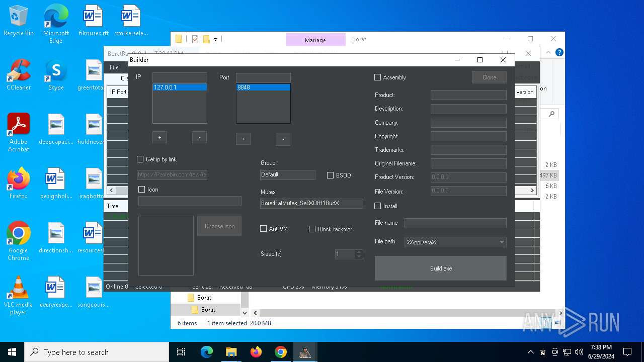Focus the Port entry field
644x362 pixels.
(x=263, y=77)
